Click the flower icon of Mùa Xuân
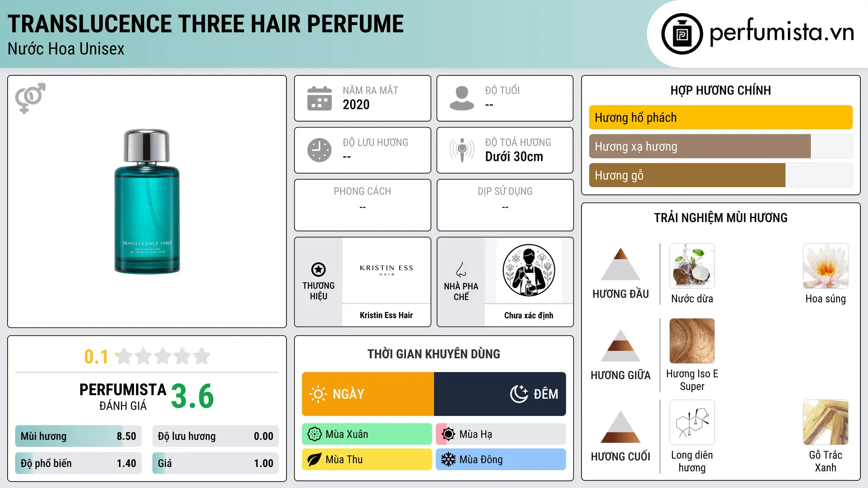This screenshot has width=868, height=488. tap(314, 434)
